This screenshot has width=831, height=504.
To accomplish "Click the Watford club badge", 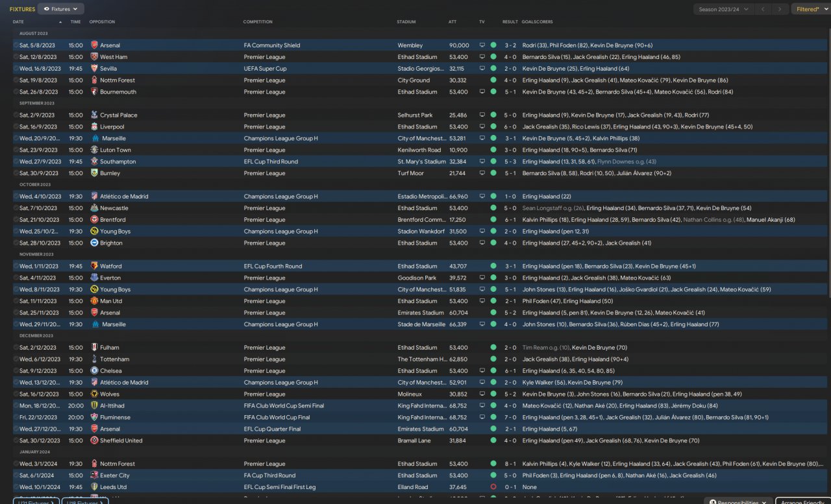I will point(94,266).
